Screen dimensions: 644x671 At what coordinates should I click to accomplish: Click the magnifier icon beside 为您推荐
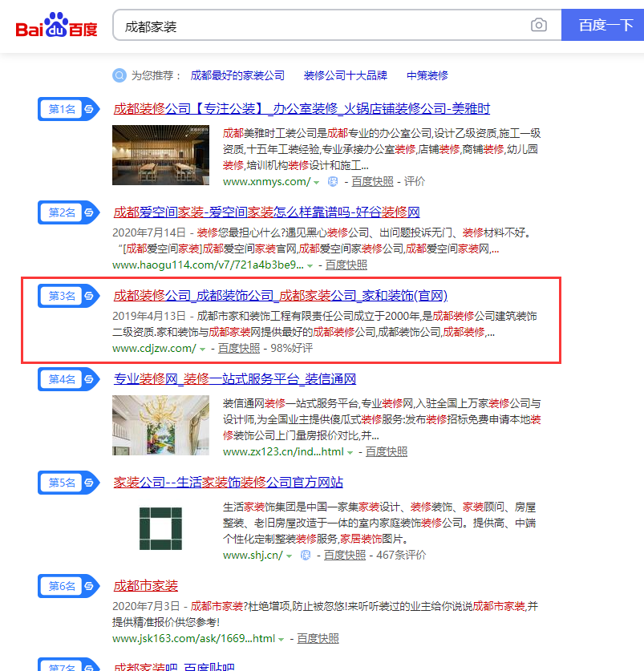(119, 75)
